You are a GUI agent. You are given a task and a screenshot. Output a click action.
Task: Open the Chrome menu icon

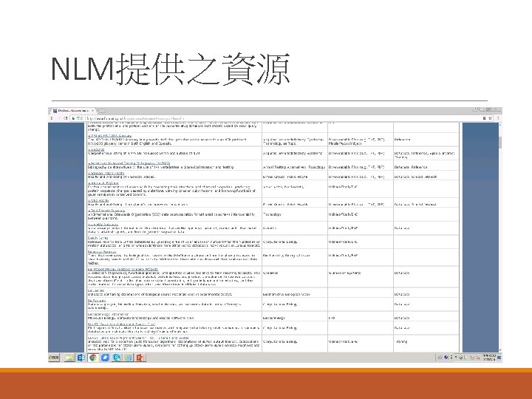pos(498,118)
